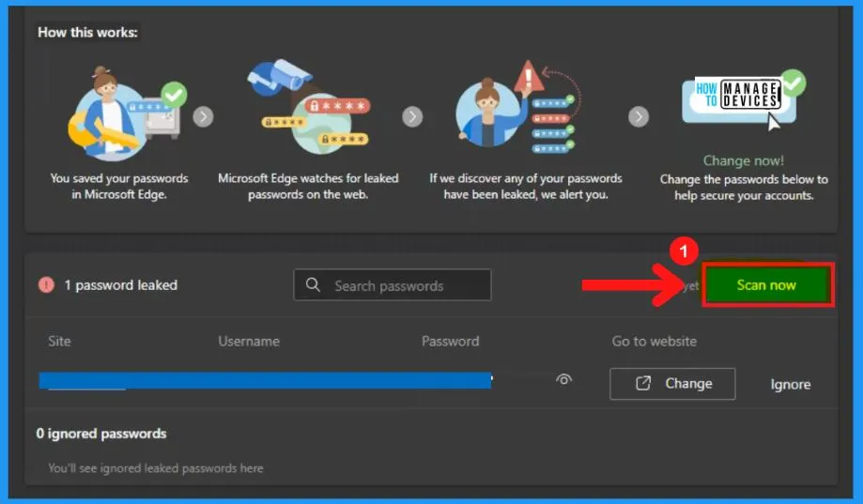Focus the Search passwords field
The height and width of the screenshot is (504, 863).
pos(392,285)
